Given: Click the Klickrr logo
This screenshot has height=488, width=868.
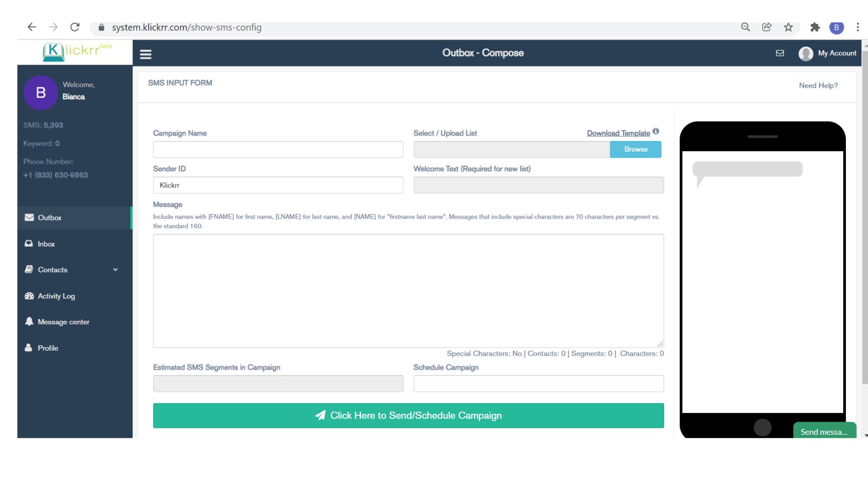Looking at the screenshot, I should (75, 52).
